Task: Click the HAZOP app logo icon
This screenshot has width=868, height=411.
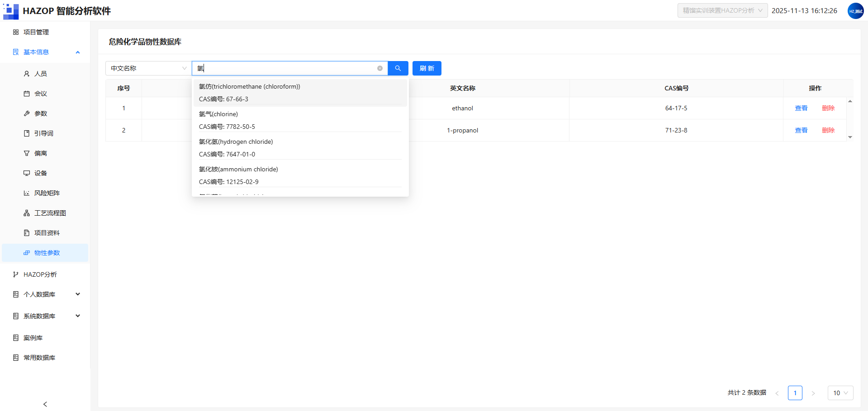Action: coord(11,11)
